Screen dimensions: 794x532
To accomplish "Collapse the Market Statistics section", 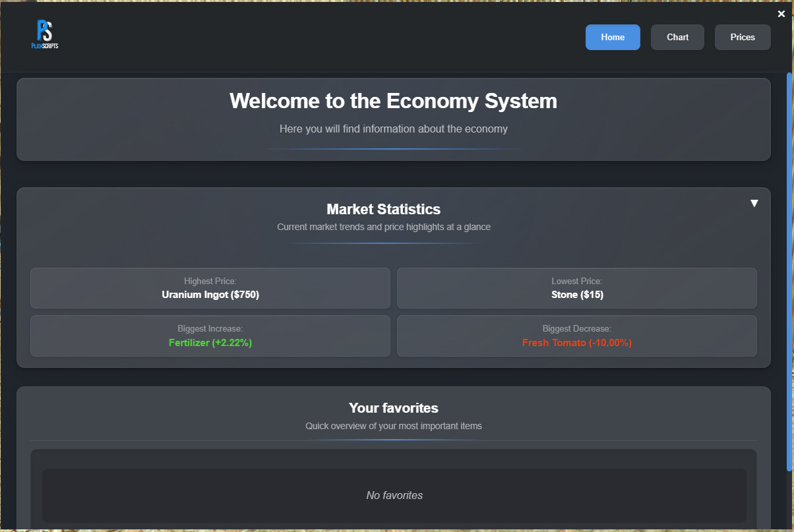I will click(x=754, y=203).
